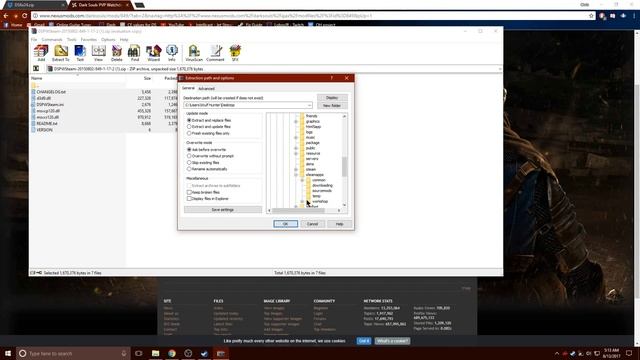Screen dimensions: 640x360
Task: Click the Windows taskbar search box
Action: point(73,353)
